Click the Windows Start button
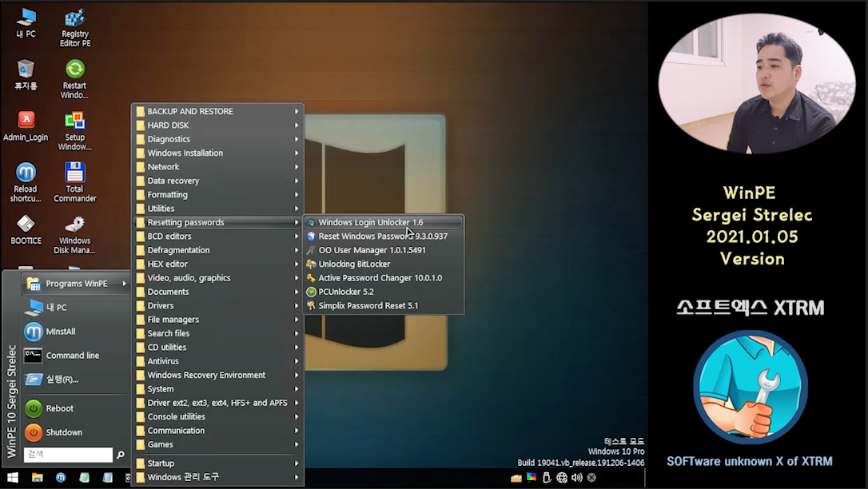The image size is (868, 489). [12, 477]
